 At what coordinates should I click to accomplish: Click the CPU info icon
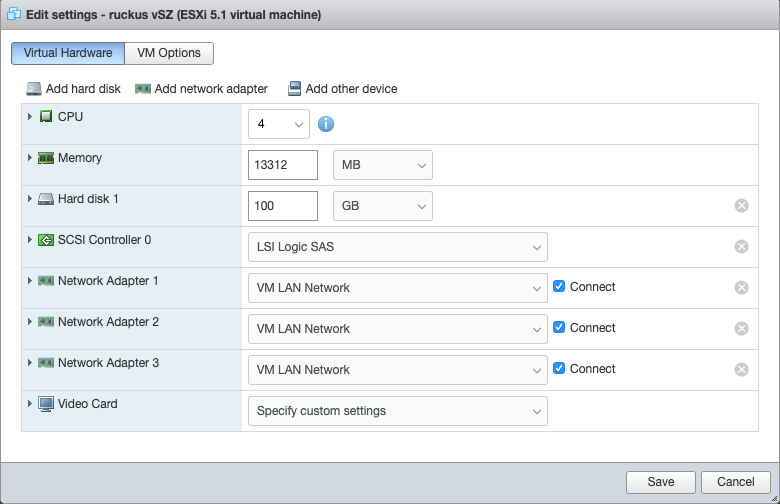coord(326,124)
